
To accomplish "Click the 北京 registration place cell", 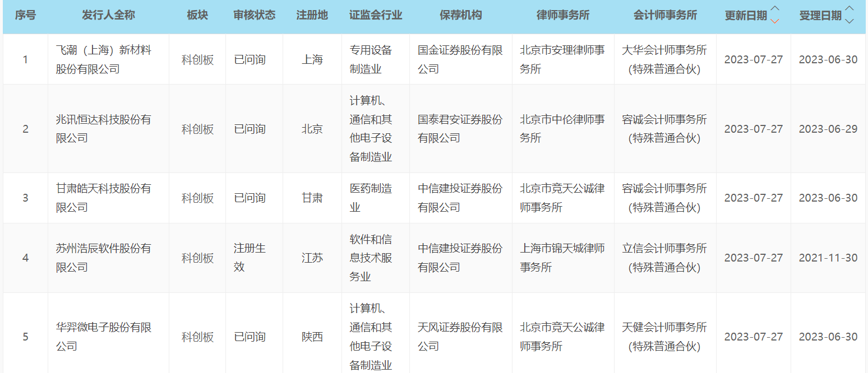I will point(312,129).
